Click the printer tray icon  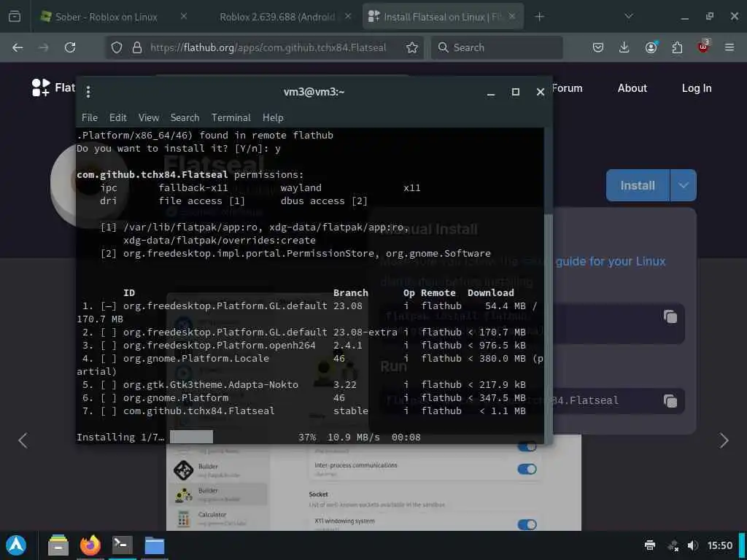[x=650, y=545]
